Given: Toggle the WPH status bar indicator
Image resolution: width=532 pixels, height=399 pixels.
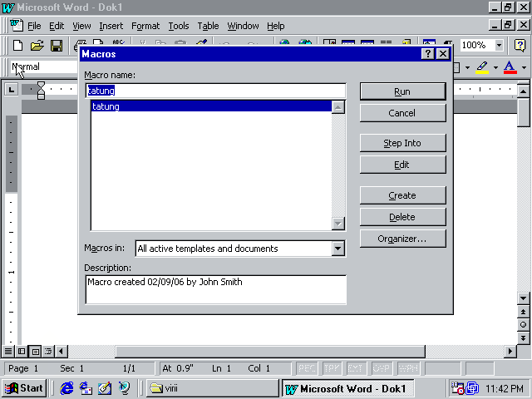Looking at the screenshot, I should coord(408,368).
